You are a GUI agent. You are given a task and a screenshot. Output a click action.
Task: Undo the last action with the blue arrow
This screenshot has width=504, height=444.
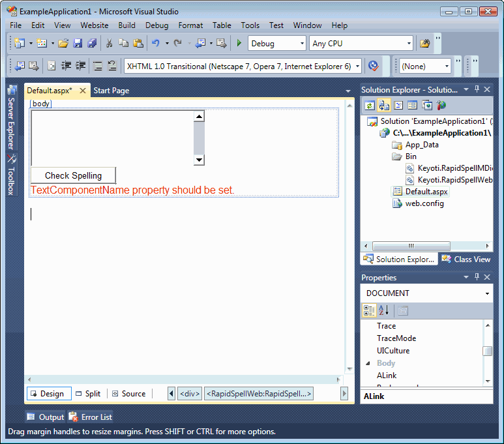point(156,43)
